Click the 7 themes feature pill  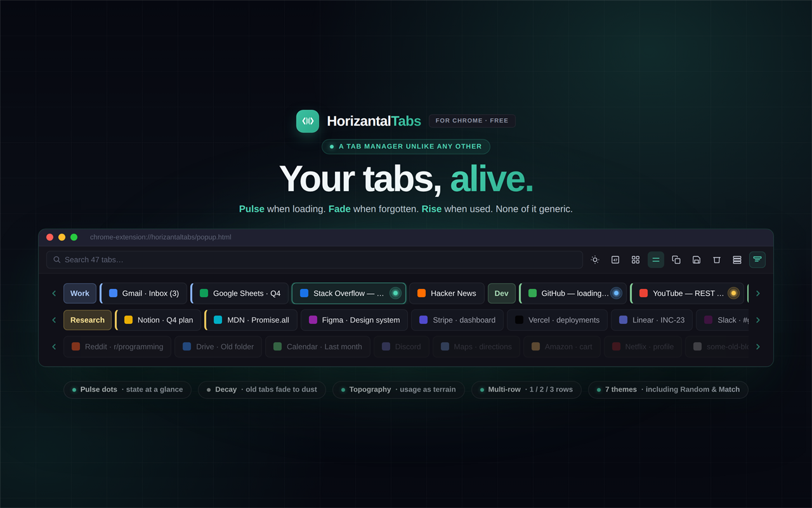click(668, 390)
